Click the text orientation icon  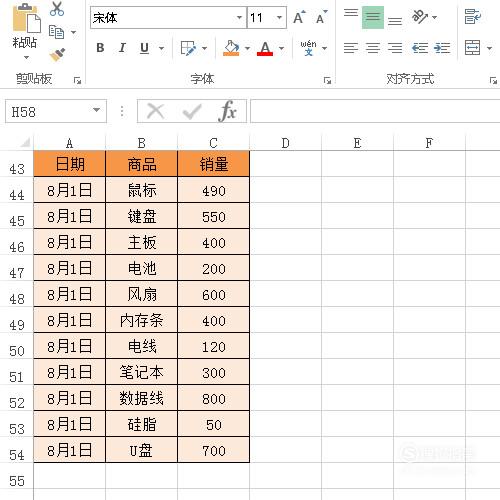pos(419,17)
